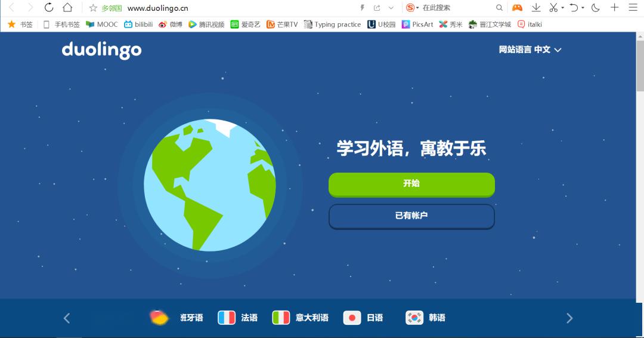Viewport: 644px width, 338px height.
Task: Select the 法语 French course
Action: click(x=238, y=318)
